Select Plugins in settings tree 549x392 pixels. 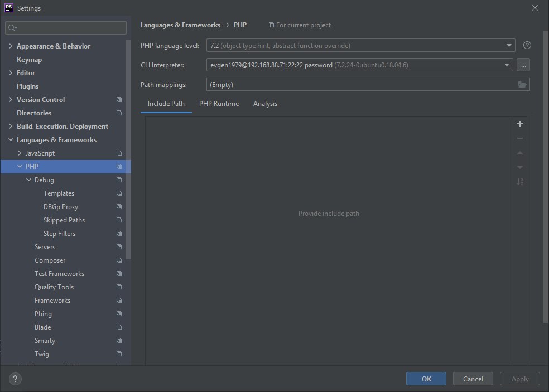(x=28, y=86)
